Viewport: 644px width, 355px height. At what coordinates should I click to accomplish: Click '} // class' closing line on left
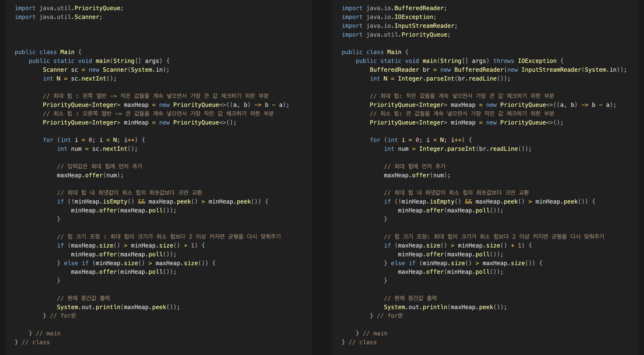32,342
